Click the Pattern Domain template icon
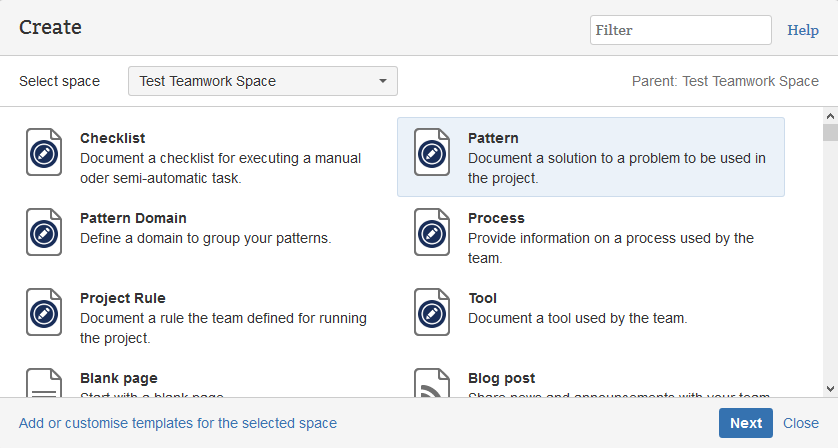This screenshot has width=838, height=448. click(x=43, y=232)
